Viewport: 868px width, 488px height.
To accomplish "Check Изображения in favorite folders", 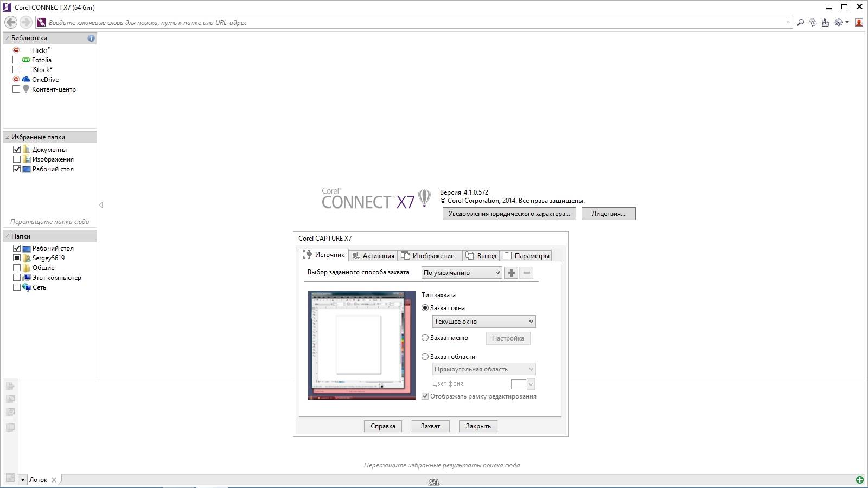I will pyautogui.click(x=17, y=159).
